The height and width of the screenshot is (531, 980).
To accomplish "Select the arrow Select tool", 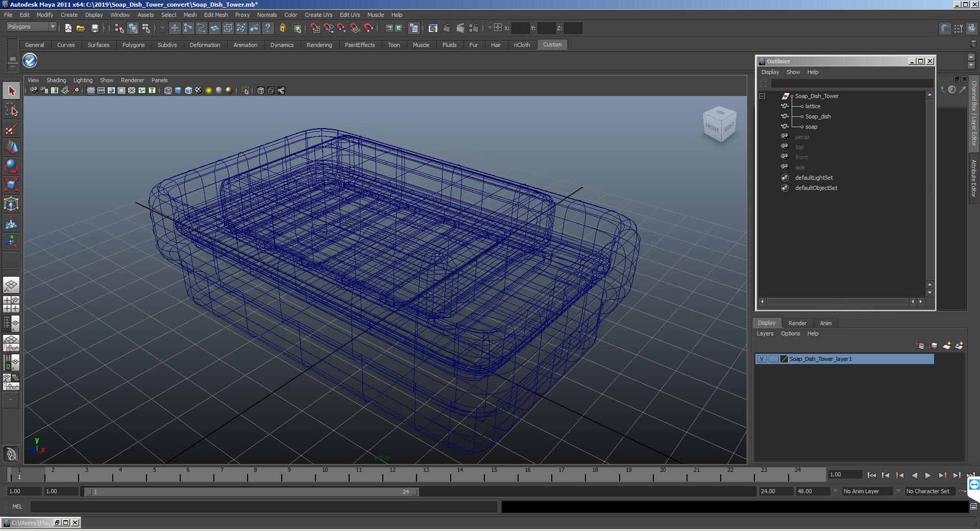I will coord(11,91).
